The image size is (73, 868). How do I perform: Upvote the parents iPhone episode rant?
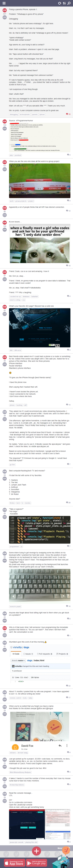(5, 10)
